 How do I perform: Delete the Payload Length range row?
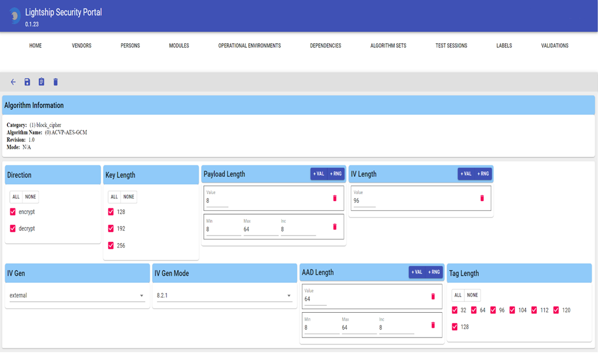pyautogui.click(x=335, y=227)
